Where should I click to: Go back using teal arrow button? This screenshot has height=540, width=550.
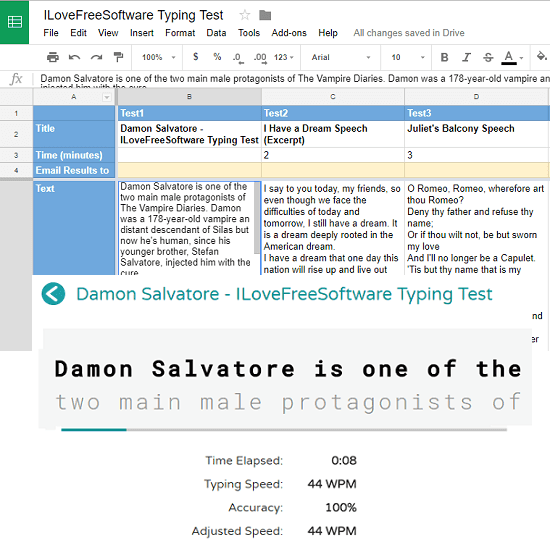pyautogui.click(x=53, y=294)
